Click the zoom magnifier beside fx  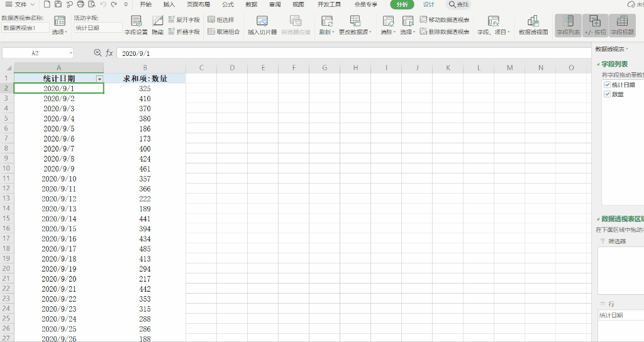coord(97,53)
